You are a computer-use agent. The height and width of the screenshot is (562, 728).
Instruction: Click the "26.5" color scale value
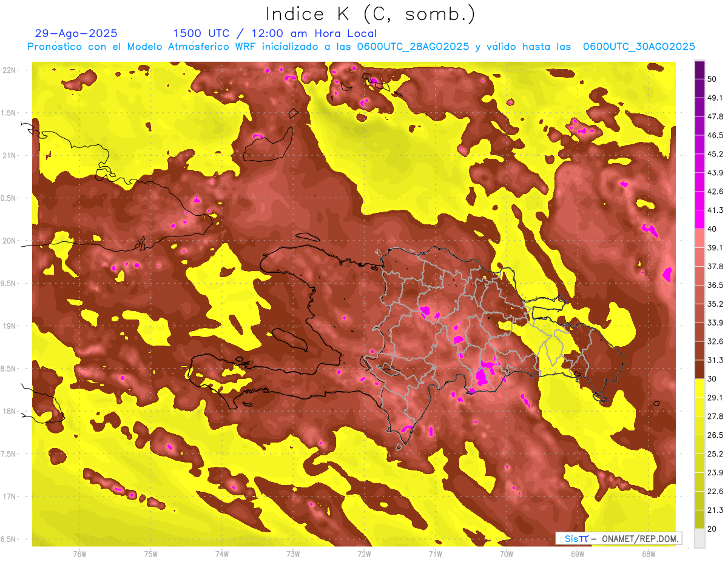(x=715, y=435)
